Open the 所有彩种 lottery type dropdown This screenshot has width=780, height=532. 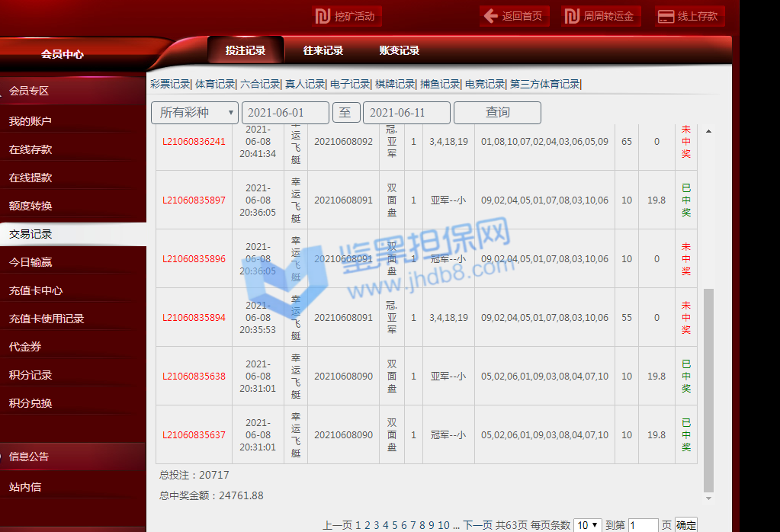pos(194,113)
